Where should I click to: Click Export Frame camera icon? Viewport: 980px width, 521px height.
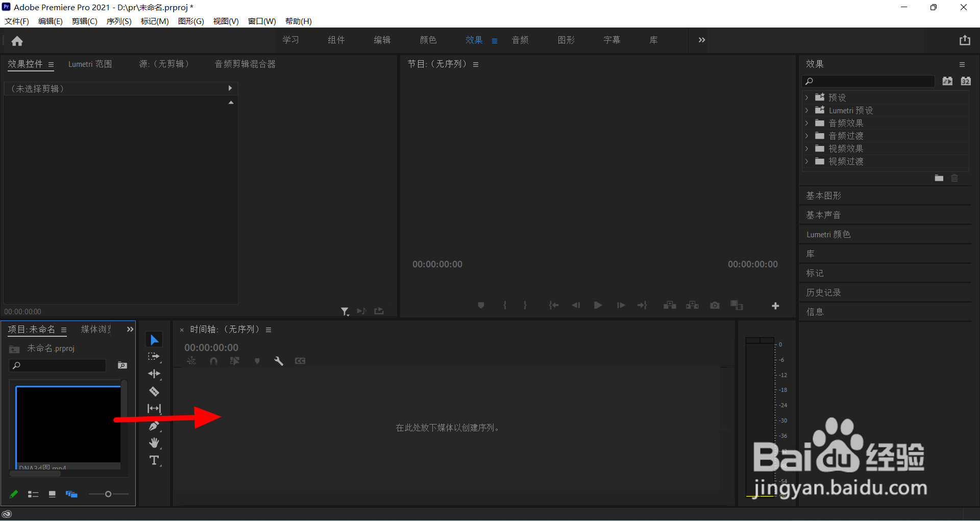[x=715, y=305]
